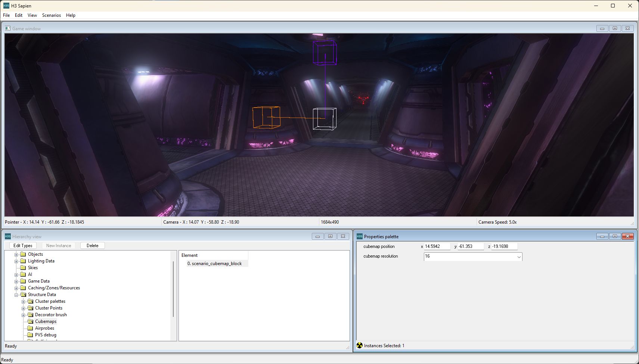The image size is (639, 364).
Task: Collapse the Structure Data tree node
Action: (16, 295)
